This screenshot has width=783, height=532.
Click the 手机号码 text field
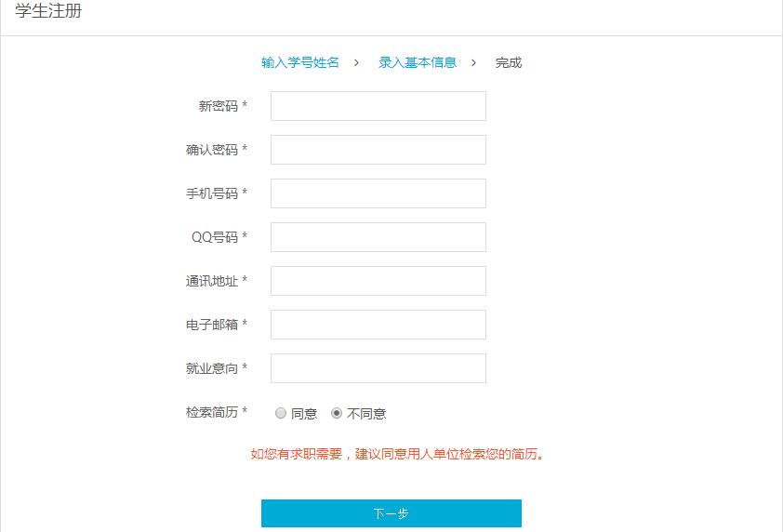(x=378, y=193)
